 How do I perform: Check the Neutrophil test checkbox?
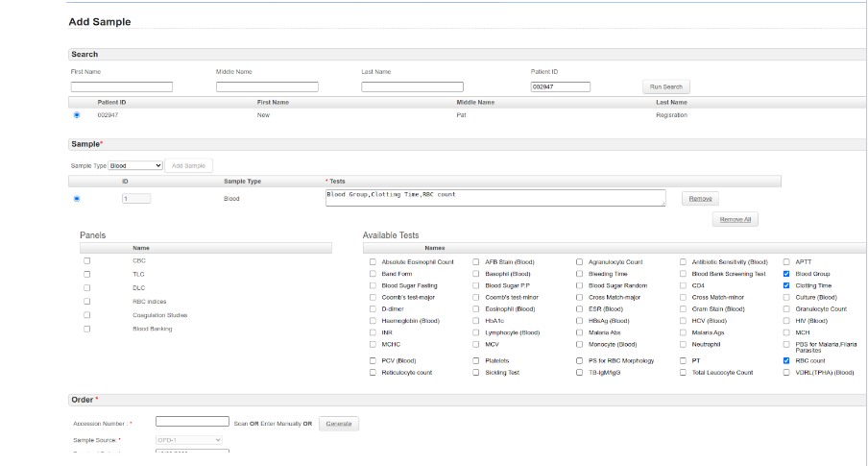pos(683,345)
